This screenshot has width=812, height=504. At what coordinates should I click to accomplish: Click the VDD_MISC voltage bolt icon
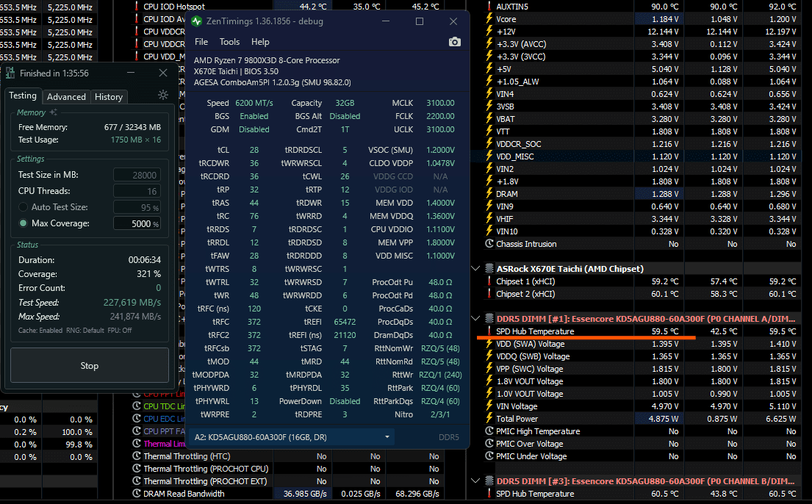[489, 156]
